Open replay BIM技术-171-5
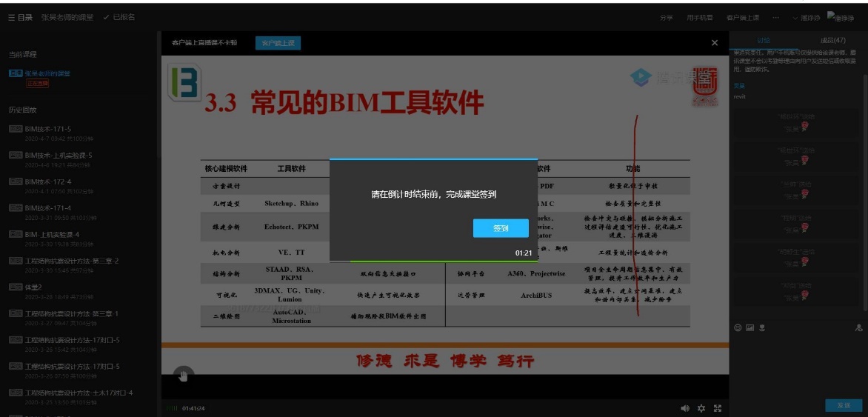The height and width of the screenshot is (417, 868). [48, 129]
